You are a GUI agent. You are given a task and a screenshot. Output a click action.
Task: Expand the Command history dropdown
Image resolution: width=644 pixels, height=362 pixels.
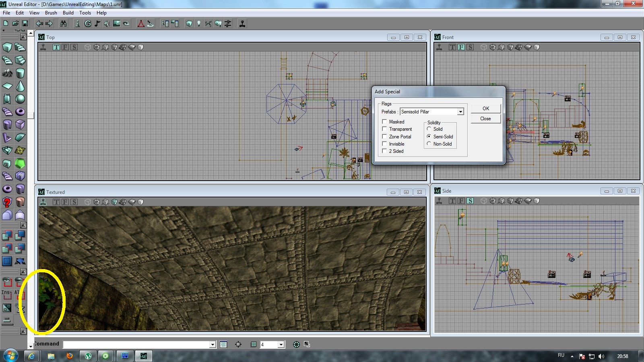point(213,345)
